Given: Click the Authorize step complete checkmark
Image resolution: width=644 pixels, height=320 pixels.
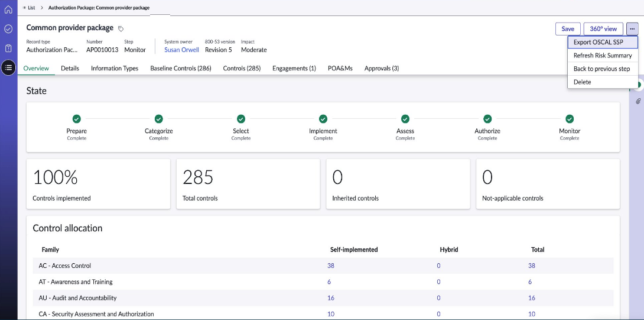Looking at the screenshot, I should pyautogui.click(x=487, y=119).
